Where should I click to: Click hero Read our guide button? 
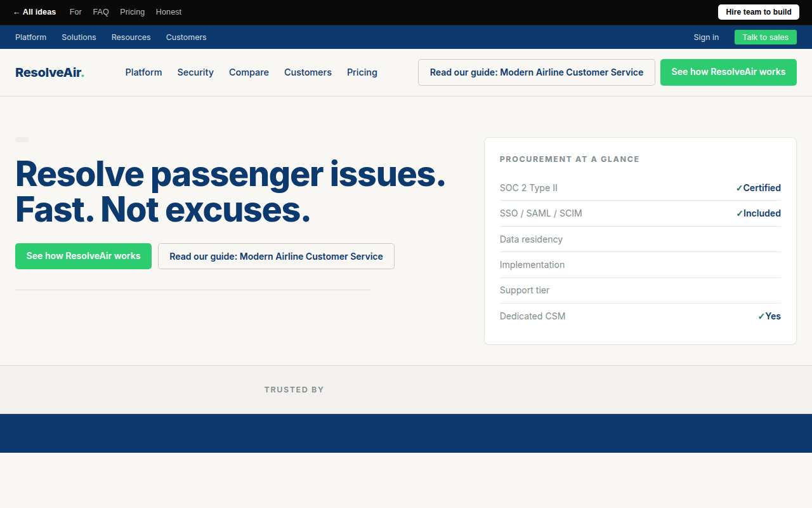(x=276, y=256)
